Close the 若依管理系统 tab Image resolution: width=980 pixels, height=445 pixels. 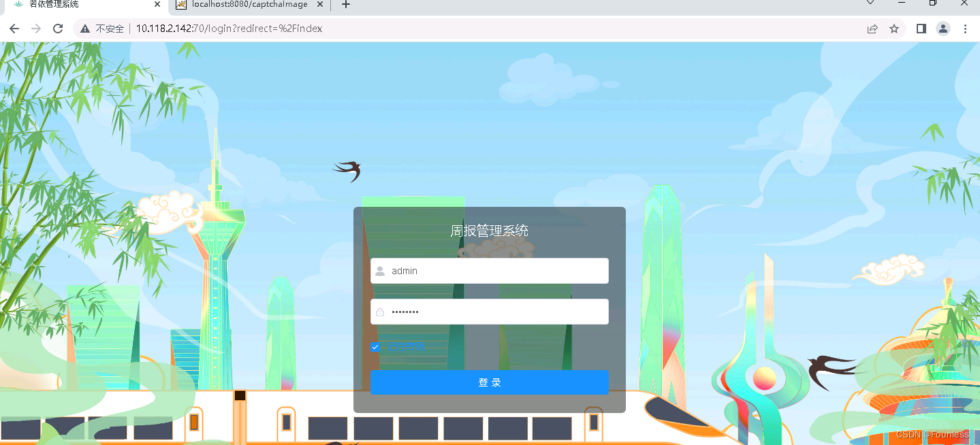[x=157, y=4]
